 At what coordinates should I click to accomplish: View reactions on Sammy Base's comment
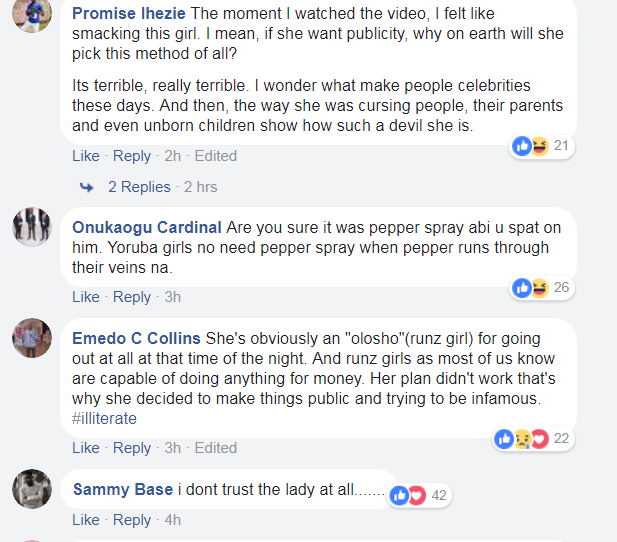(408, 495)
